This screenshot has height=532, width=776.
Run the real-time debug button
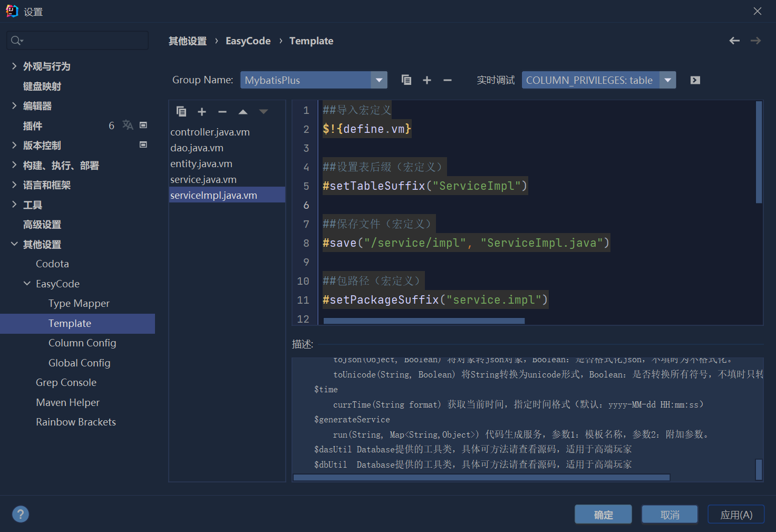coord(695,80)
